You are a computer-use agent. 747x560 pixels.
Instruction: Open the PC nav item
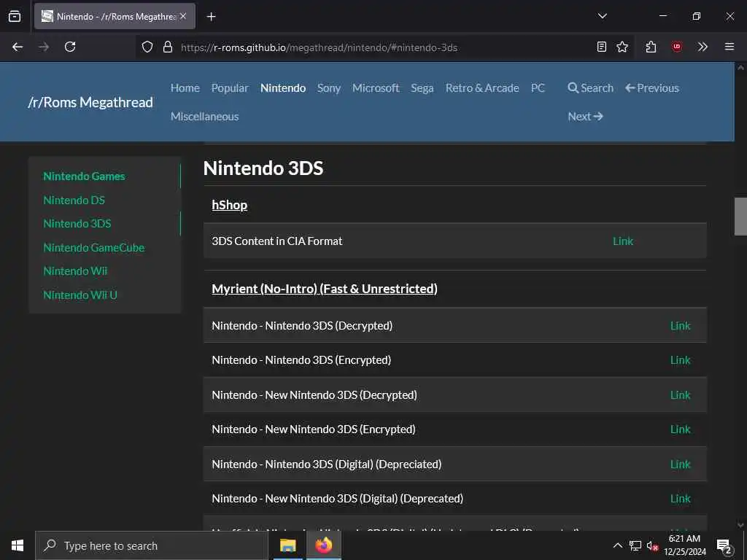(x=538, y=88)
